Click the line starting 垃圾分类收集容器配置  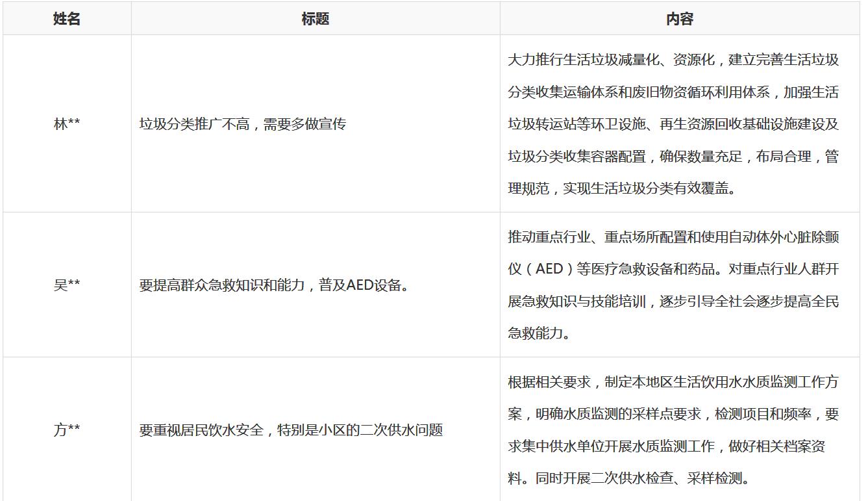pyautogui.click(x=673, y=157)
